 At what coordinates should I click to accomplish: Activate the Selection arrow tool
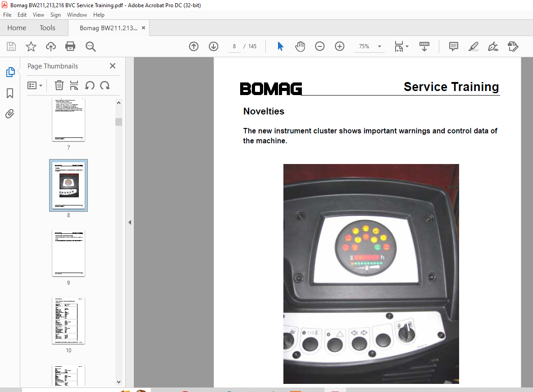[x=280, y=46]
